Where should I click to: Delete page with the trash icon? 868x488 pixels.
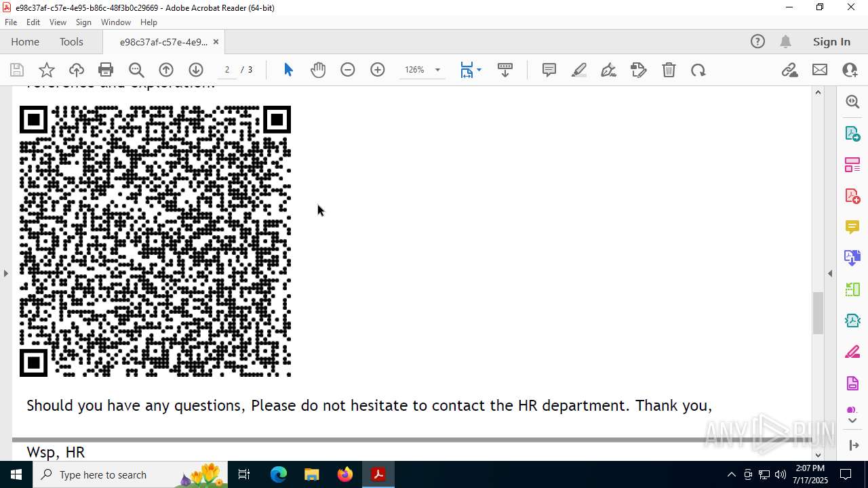669,70
